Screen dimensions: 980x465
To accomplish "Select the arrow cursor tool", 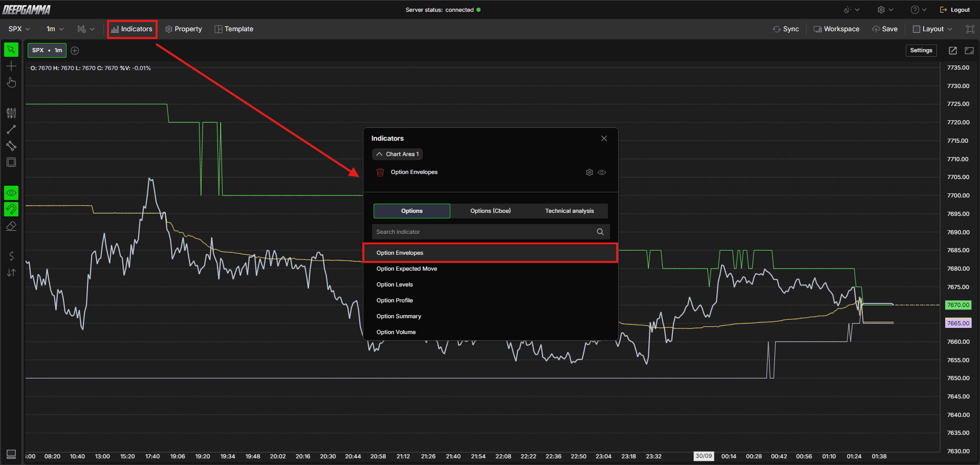I will click(x=11, y=50).
